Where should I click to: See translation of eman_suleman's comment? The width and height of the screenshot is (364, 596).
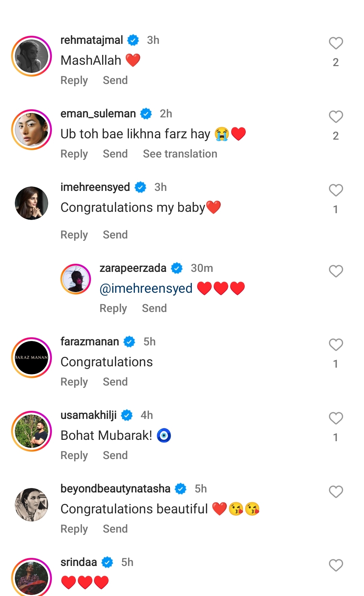click(180, 154)
